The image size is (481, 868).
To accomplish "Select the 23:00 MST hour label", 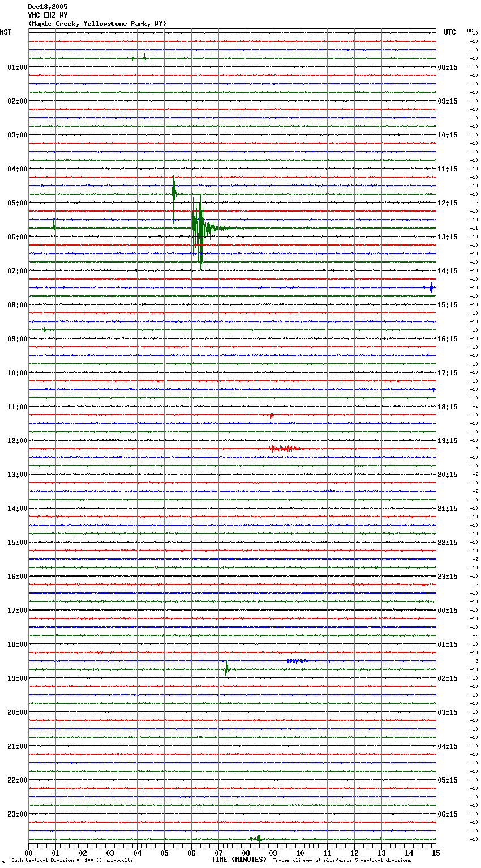I will coord(18,814).
